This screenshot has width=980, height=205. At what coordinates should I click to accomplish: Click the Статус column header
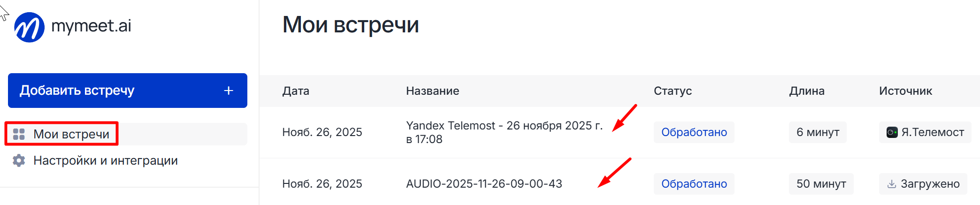coord(673,91)
